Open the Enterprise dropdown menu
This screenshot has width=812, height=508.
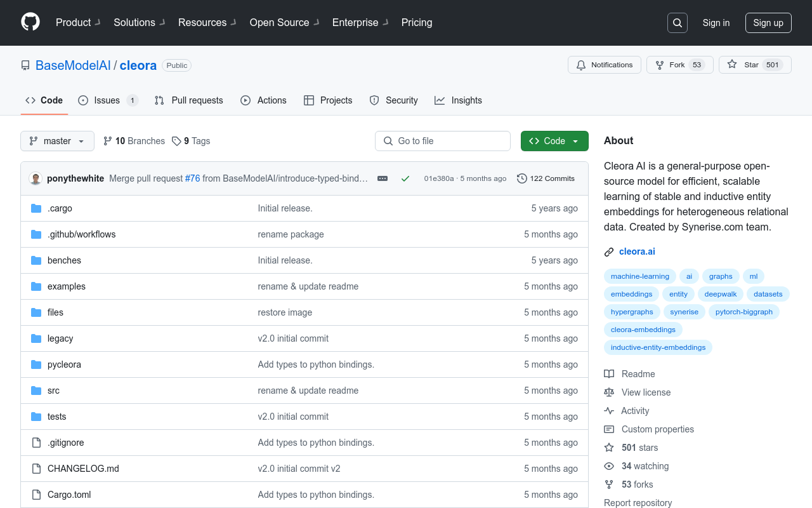tap(360, 22)
